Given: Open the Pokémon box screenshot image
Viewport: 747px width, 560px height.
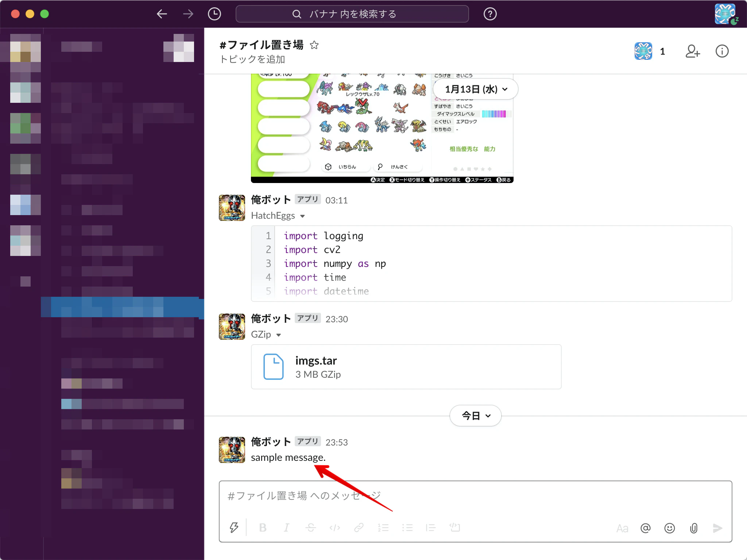Looking at the screenshot, I should pyautogui.click(x=382, y=128).
